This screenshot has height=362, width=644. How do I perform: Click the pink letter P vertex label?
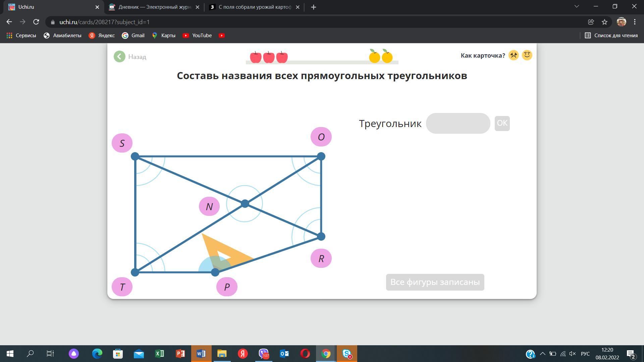[x=227, y=287]
